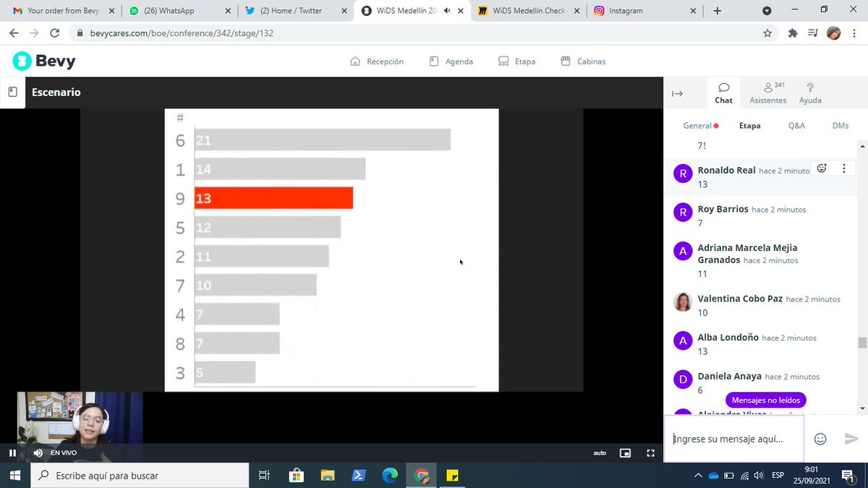Image resolution: width=868 pixels, height=488 pixels.
Task: Select the General chat channel
Action: [700, 126]
